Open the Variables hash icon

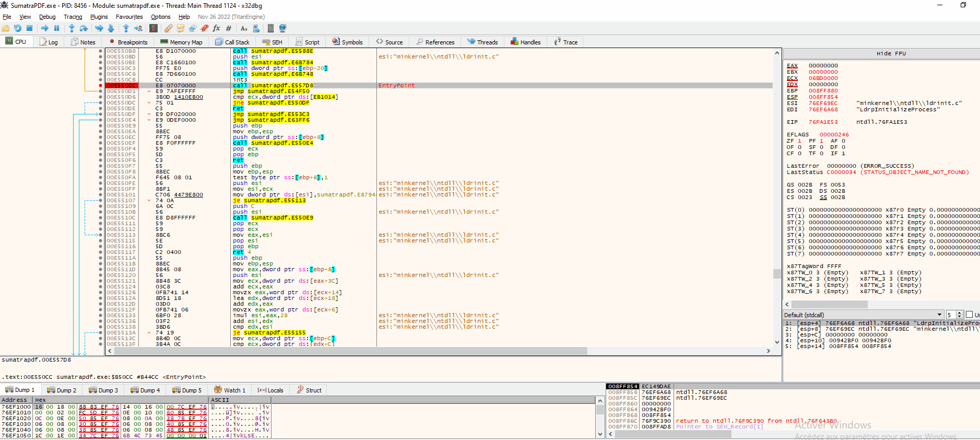(x=229, y=28)
